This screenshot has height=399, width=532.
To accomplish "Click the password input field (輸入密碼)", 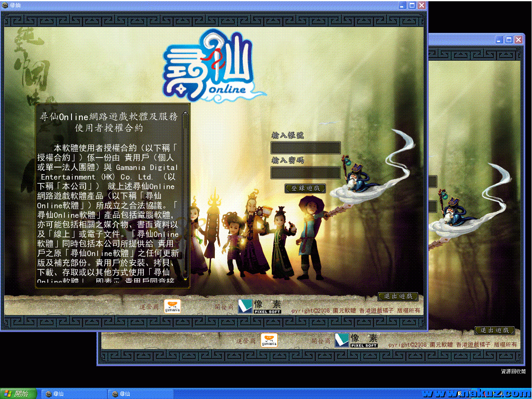I will pos(305,172).
